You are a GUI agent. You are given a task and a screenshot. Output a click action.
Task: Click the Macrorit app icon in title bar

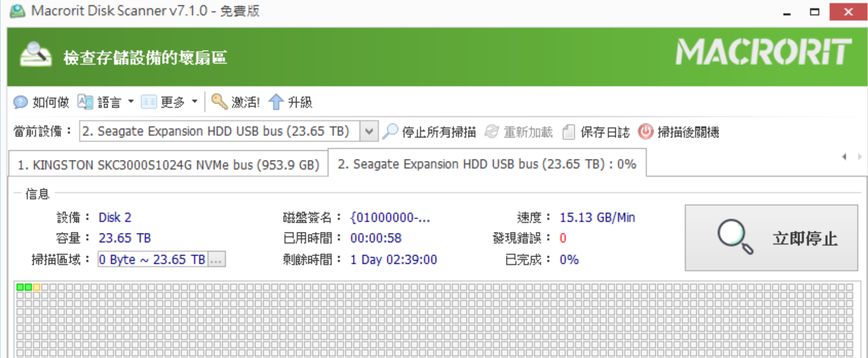click(x=17, y=11)
